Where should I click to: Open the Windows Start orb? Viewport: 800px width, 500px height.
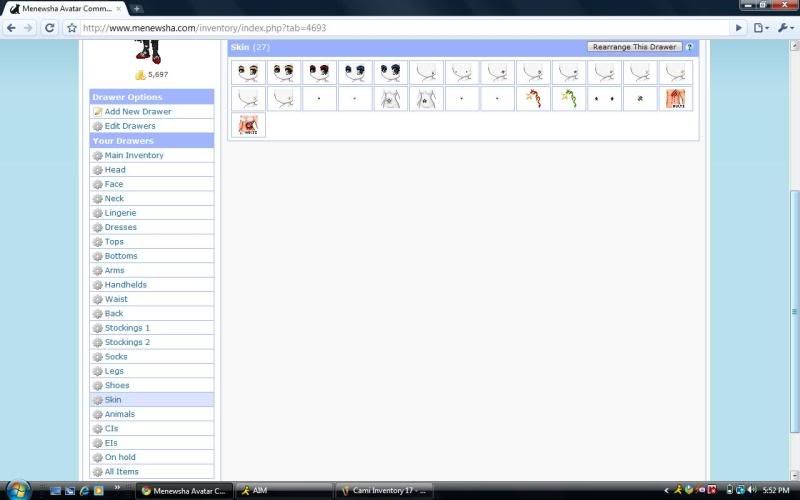click(x=18, y=490)
